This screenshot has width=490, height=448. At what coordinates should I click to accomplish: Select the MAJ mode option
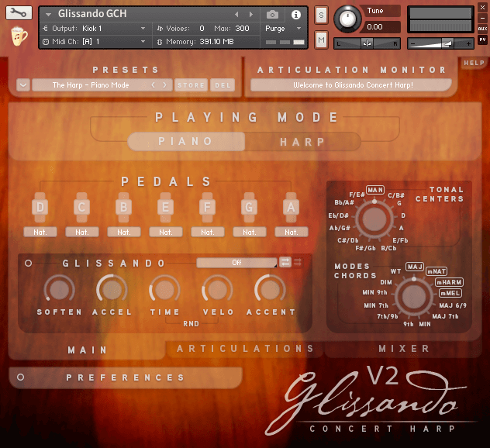tap(415, 267)
